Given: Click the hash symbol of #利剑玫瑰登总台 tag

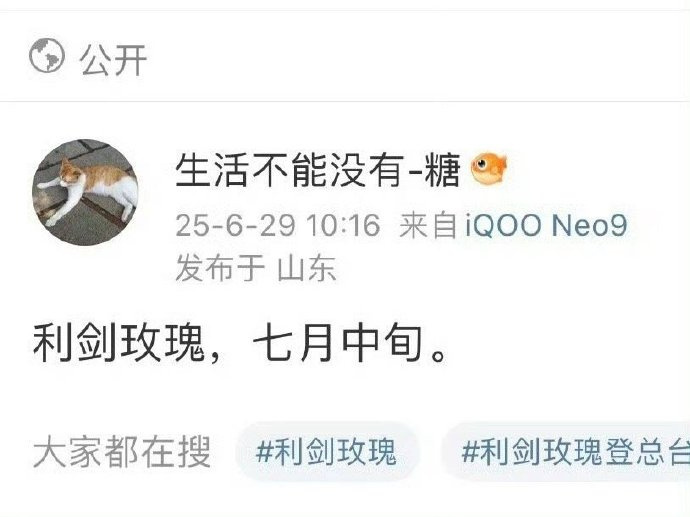Looking at the screenshot, I should (470, 452).
